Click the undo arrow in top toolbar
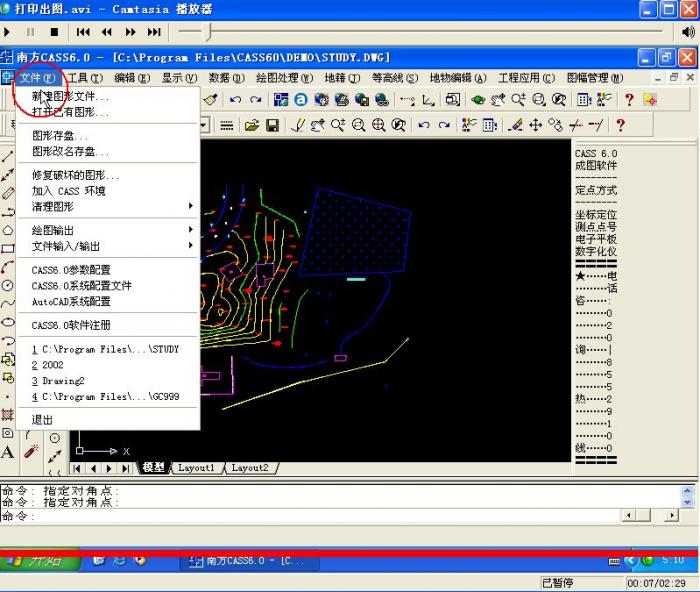 236,99
